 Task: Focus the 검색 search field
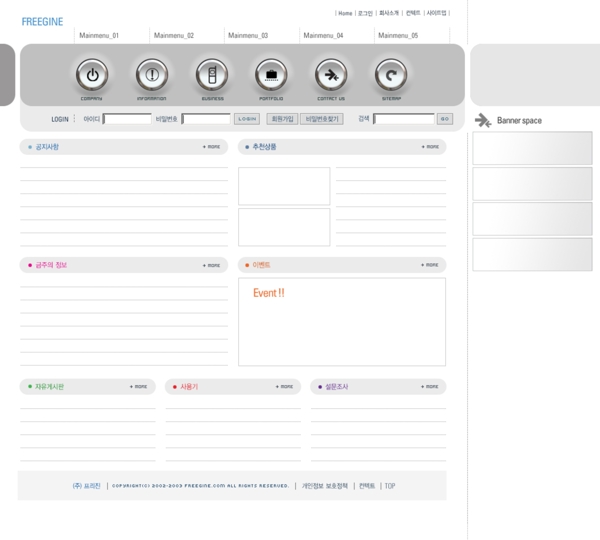[404, 119]
